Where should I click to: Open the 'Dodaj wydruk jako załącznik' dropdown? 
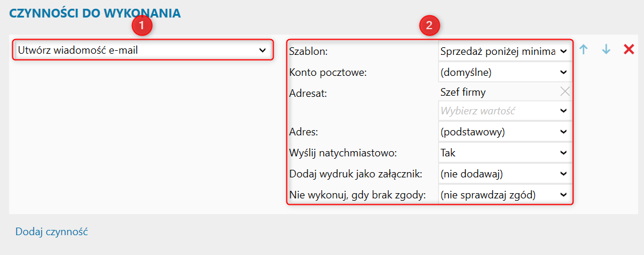504,173
